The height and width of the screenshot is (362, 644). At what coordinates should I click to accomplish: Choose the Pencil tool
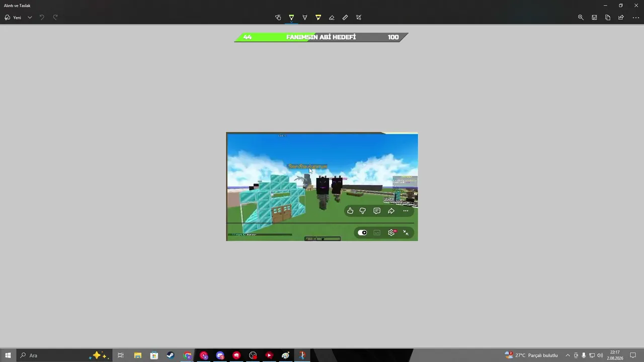[305, 18]
